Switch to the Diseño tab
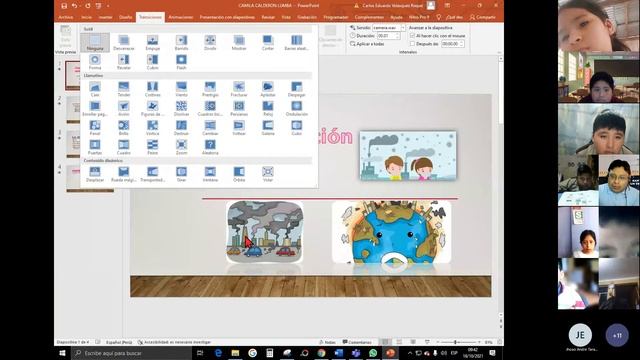Viewport: 640px width, 360px height. tap(125, 17)
